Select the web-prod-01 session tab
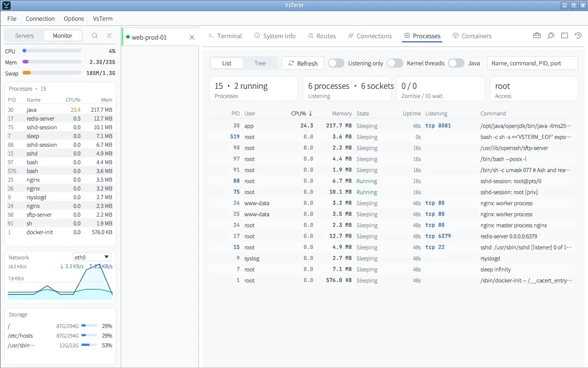Image resolution: width=588 pixels, height=368 pixels. 161,37
